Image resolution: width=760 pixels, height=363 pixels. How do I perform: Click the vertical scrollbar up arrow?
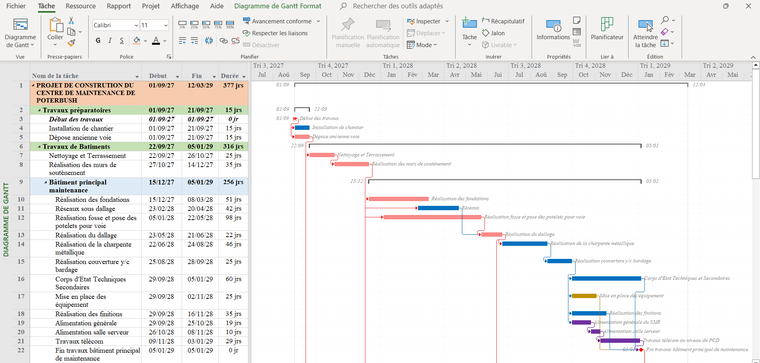click(755, 64)
